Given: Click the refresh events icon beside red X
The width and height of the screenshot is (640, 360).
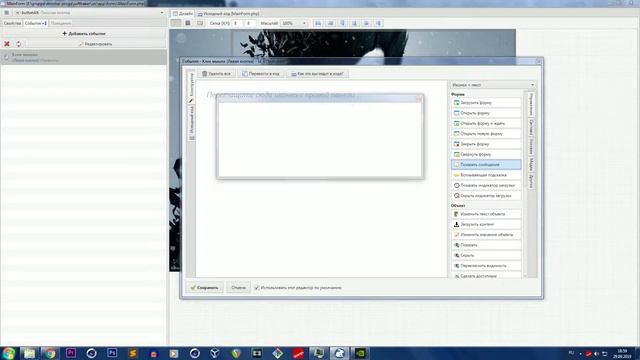Looking at the screenshot, I should point(18,44).
